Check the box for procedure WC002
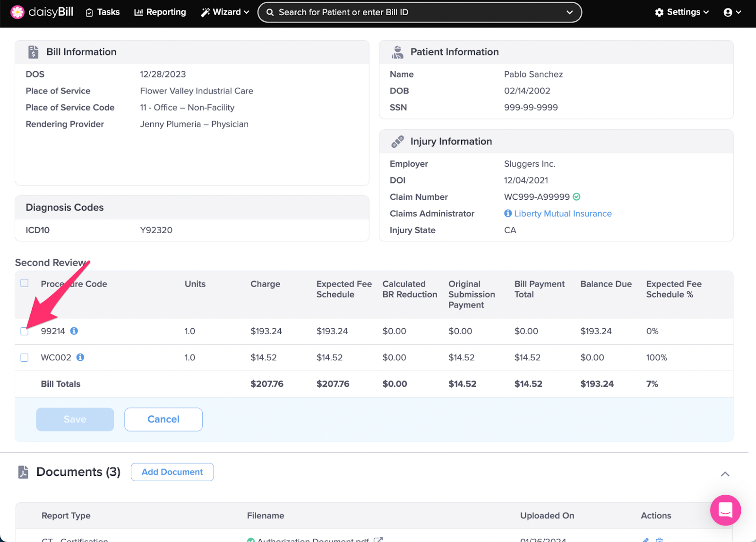 (x=25, y=358)
